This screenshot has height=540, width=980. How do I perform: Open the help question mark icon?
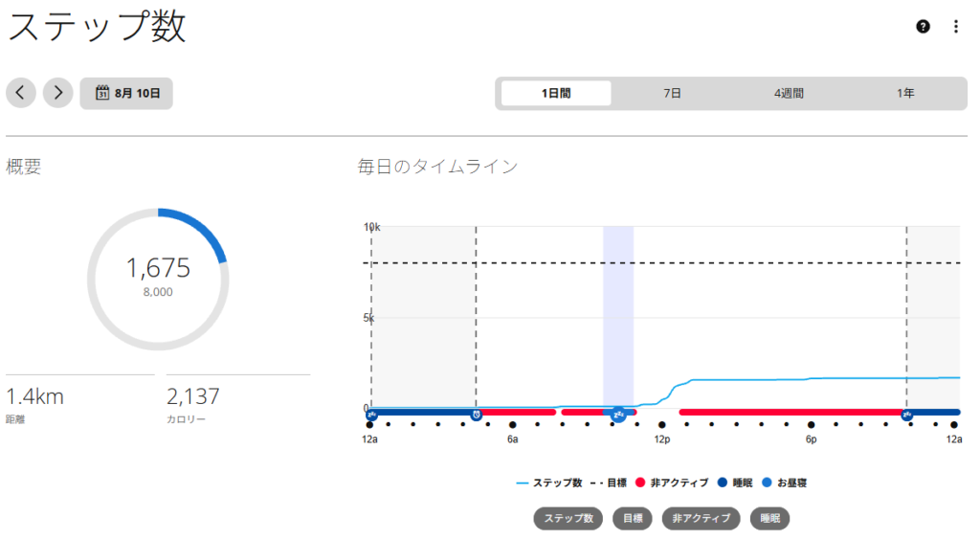coord(923,26)
